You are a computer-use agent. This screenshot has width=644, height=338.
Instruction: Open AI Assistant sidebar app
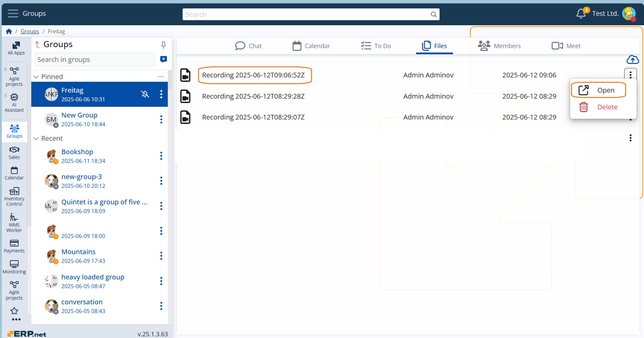pyautogui.click(x=14, y=103)
